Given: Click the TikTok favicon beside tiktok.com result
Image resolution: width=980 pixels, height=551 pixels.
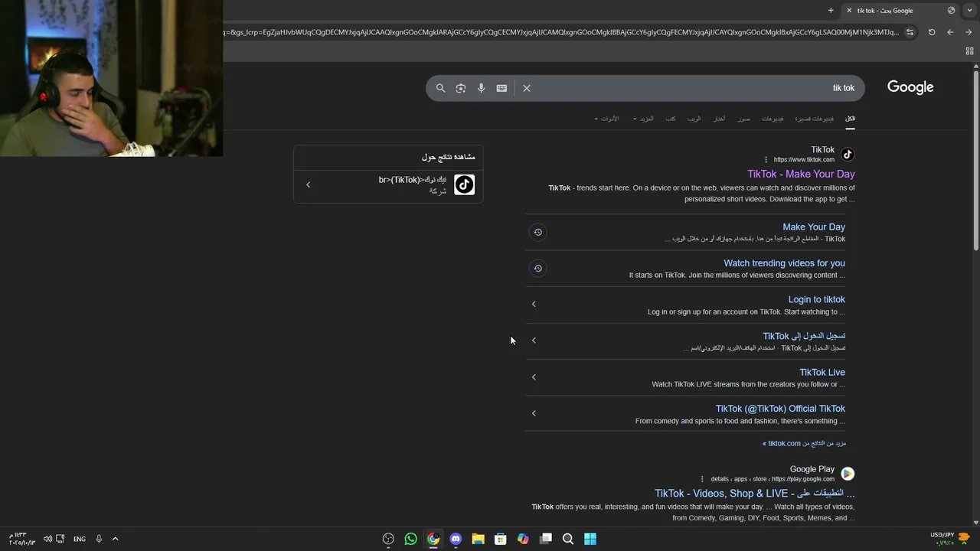Looking at the screenshot, I should click(x=848, y=154).
